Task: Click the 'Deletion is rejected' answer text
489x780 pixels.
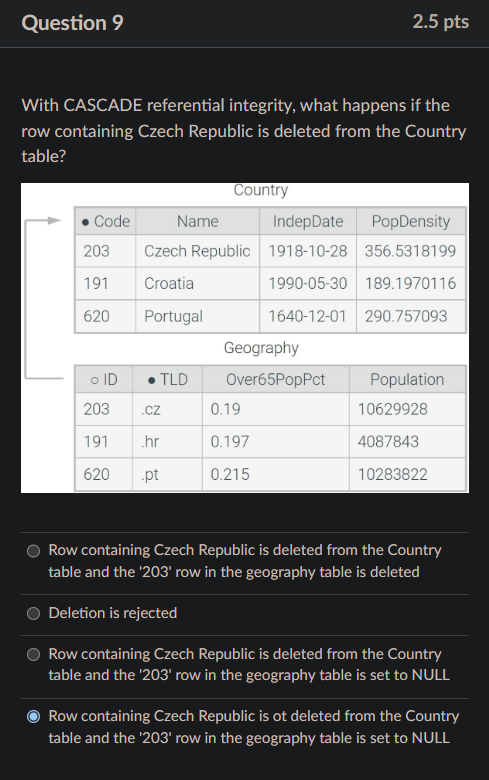Action: tap(113, 613)
